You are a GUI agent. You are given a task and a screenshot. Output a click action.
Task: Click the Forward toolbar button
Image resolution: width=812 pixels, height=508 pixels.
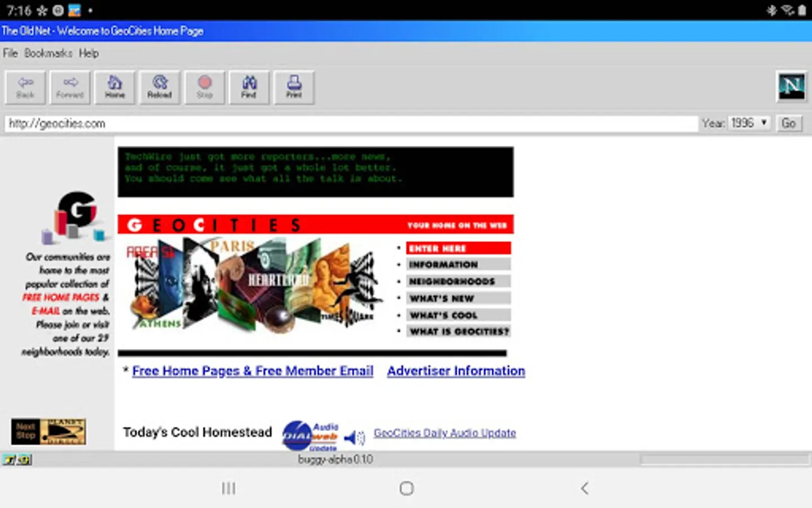[70, 87]
